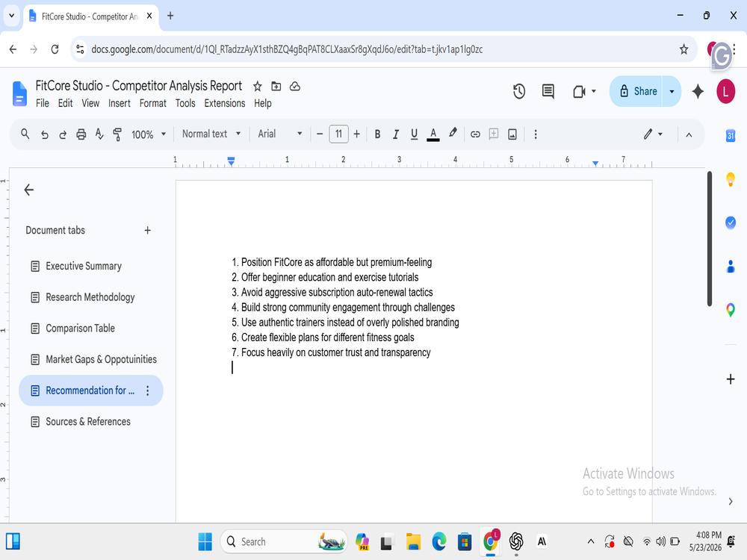747x560 pixels.
Task: Open the text color picker
Action: coord(433,134)
